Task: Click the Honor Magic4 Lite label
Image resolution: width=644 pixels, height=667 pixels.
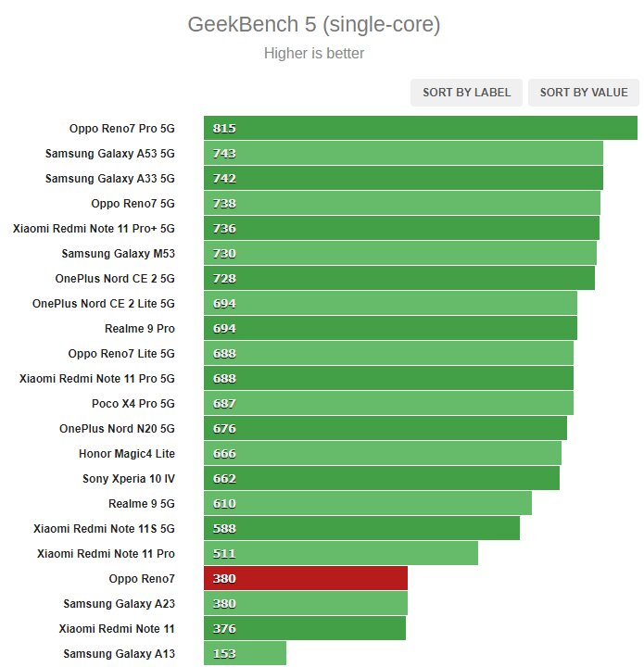Action: coord(127,453)
